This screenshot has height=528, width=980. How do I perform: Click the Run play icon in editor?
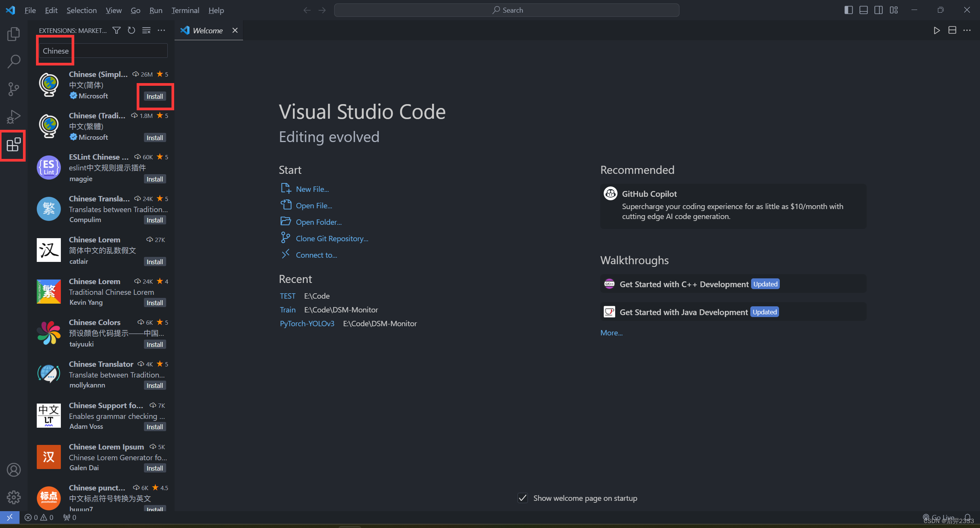tap(937, 30)
